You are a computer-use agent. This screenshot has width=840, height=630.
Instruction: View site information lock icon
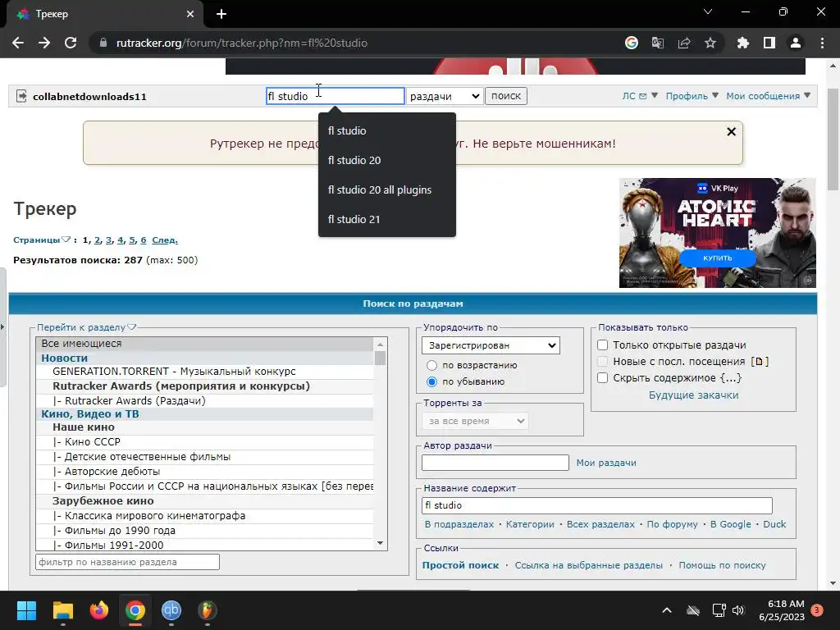click(103, 43)
